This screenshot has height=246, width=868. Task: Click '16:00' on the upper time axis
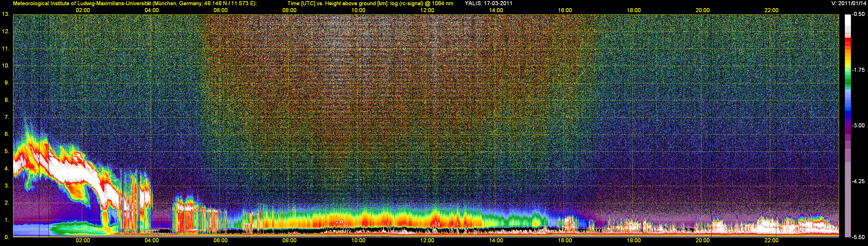565,10
